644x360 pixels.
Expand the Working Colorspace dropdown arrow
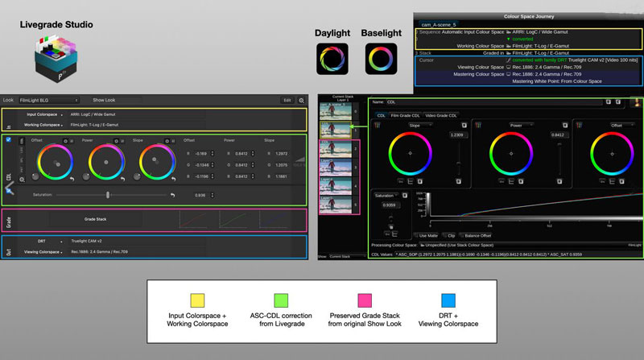pyautogui.click(x=62, y=125)
